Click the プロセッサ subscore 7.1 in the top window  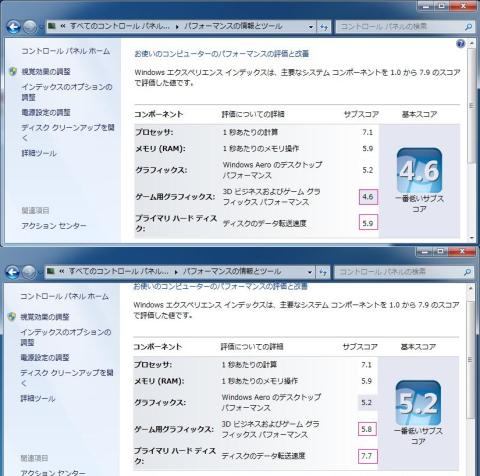(x=368, y=132)
